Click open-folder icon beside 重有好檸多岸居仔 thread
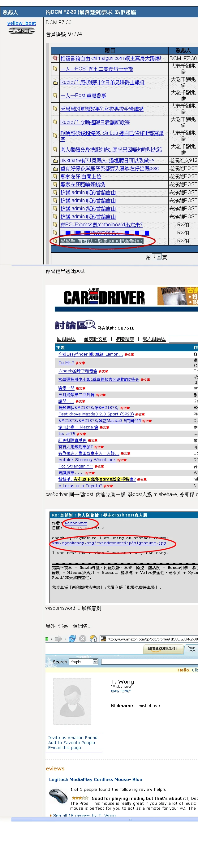The width and height of the screenshot is (198, 868). [55, 168]
